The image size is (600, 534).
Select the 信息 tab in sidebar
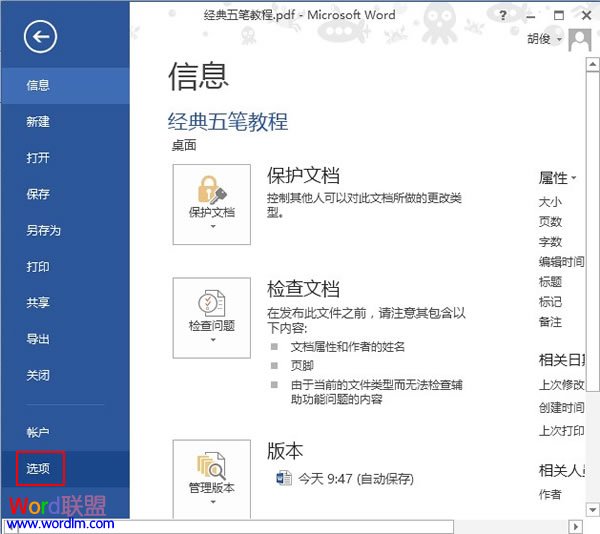(x=38, y=86)
